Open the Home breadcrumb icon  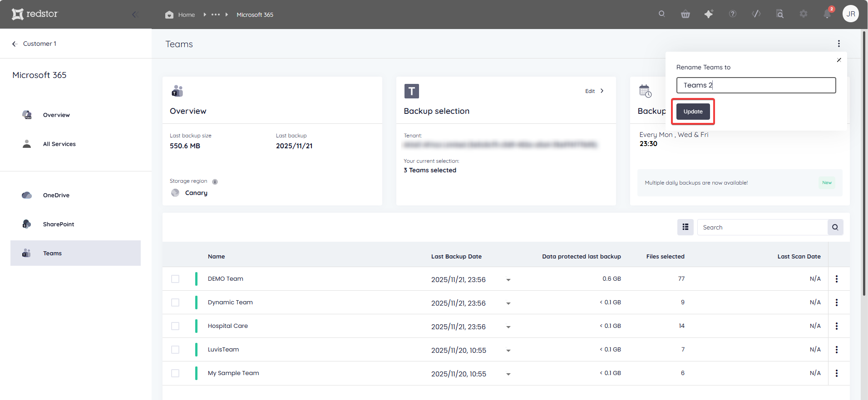coord(169,15)
